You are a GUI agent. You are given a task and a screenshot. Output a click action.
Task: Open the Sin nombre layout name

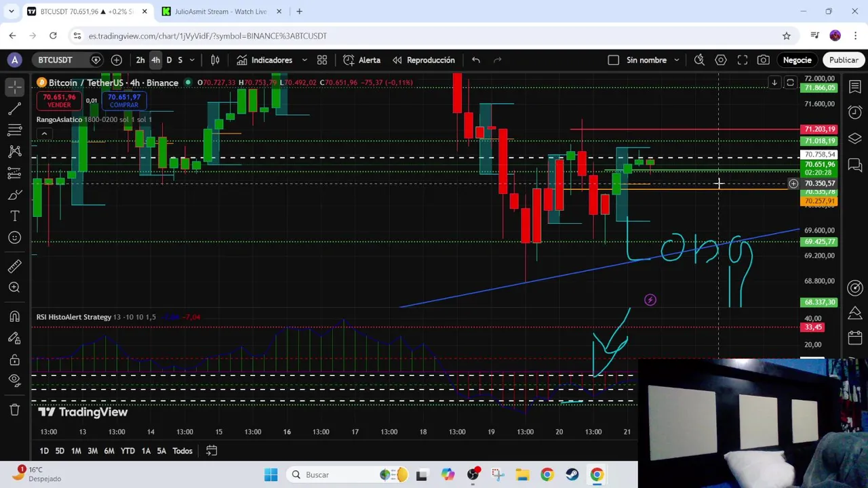tap(646, 60)
